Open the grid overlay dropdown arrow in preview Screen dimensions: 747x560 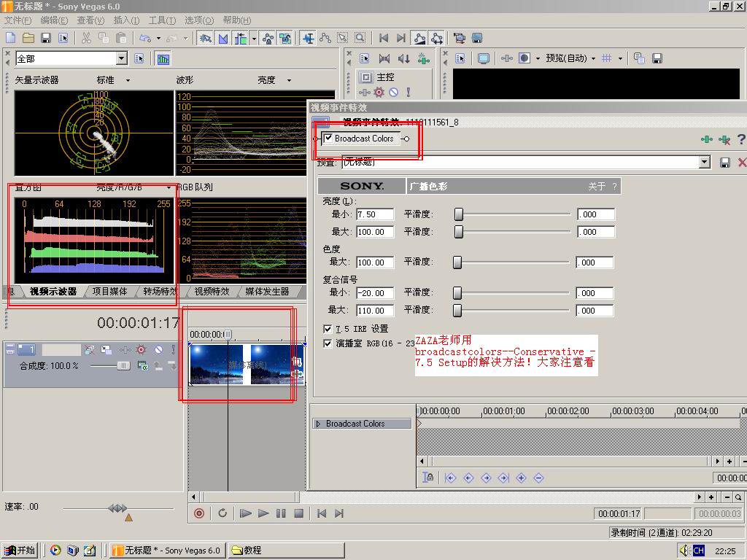tap(620, 58)
